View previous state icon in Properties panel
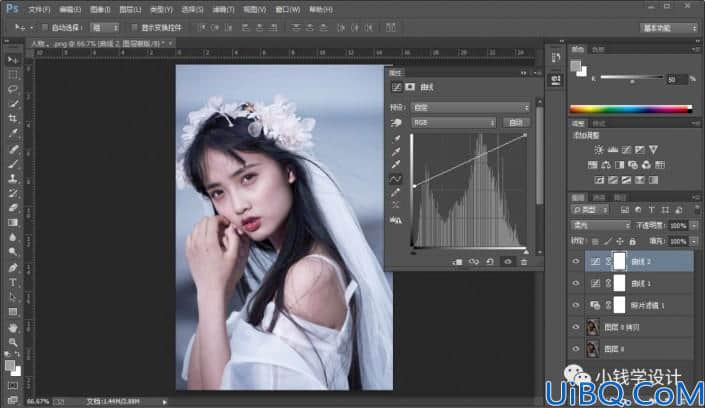This screenshot has height=408, width=705. 473,262
